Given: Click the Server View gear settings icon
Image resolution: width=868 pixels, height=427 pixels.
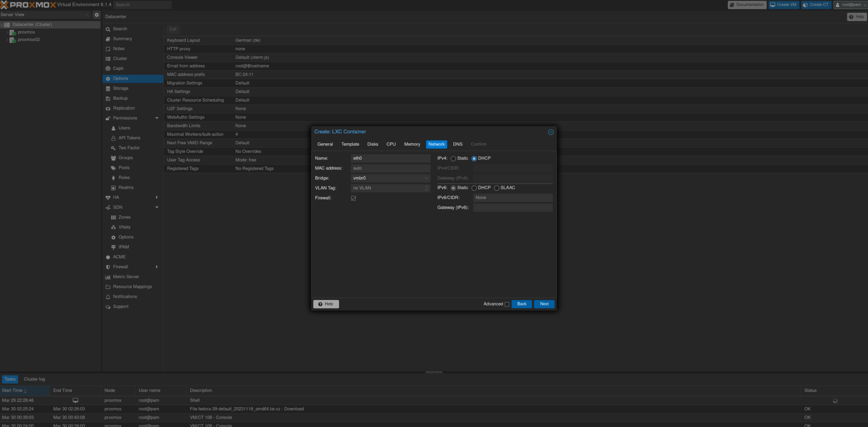Looking at the screenshot, I should [97, 14].
